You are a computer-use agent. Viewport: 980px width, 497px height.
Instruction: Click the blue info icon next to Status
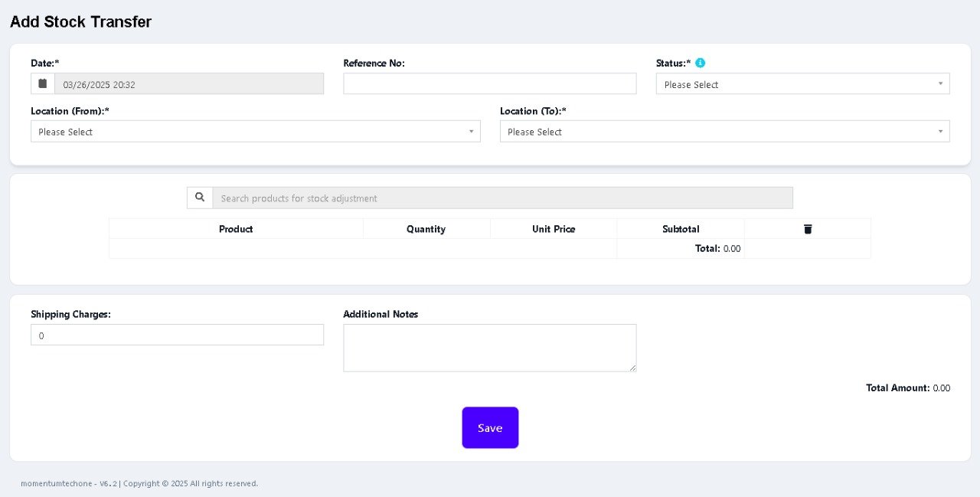[x=700, y=64]
